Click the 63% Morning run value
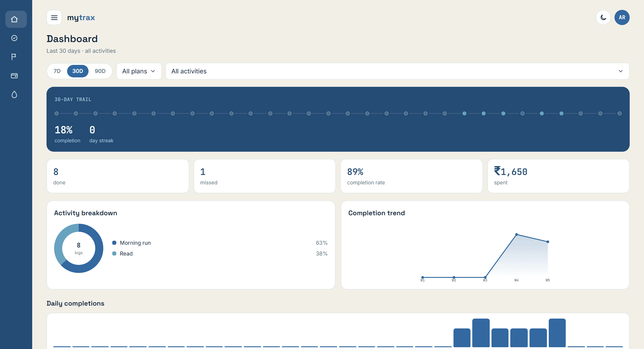 322,243
